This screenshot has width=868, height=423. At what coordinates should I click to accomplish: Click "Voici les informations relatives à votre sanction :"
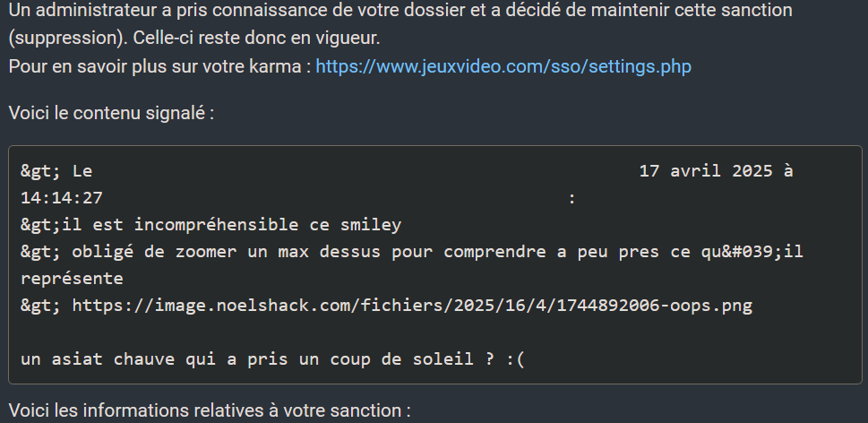pos(210,410)
